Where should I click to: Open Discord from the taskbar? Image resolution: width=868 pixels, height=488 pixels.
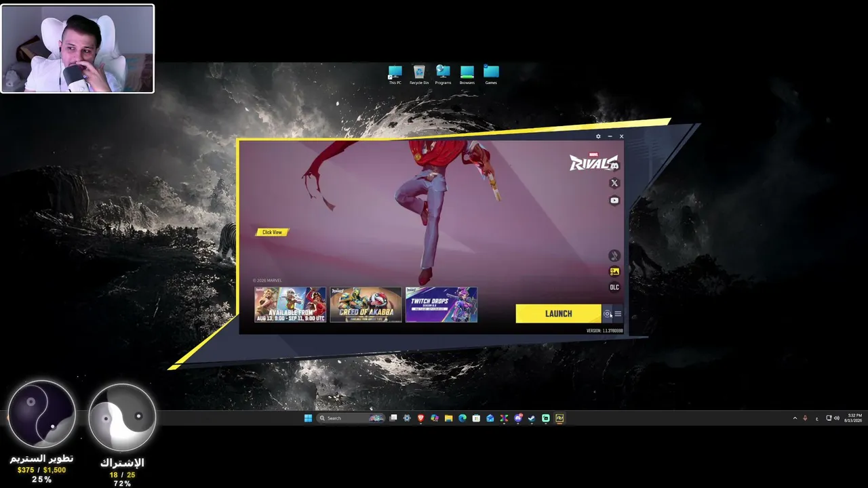[x=518, y=418]
